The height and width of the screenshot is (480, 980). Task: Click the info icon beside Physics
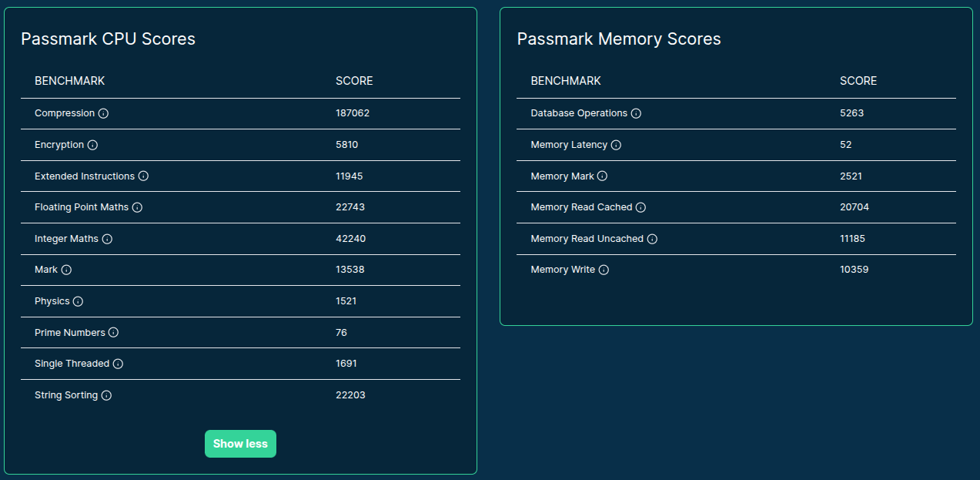tap(78, 301)
